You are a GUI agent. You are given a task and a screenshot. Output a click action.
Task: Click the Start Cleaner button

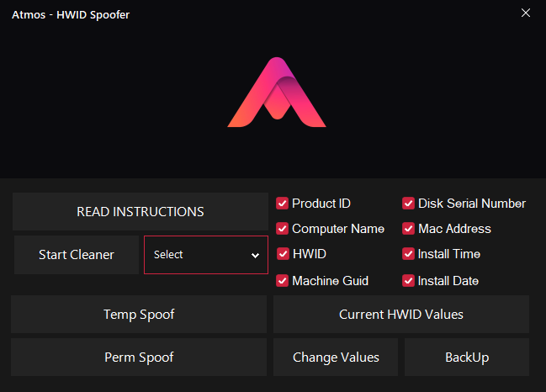tap(77, 255)
